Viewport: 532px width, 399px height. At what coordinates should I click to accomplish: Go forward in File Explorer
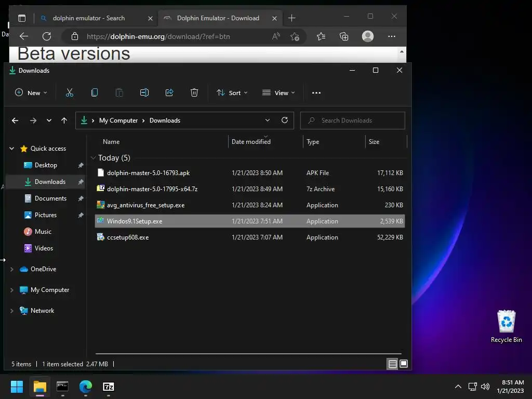(33, 121)
